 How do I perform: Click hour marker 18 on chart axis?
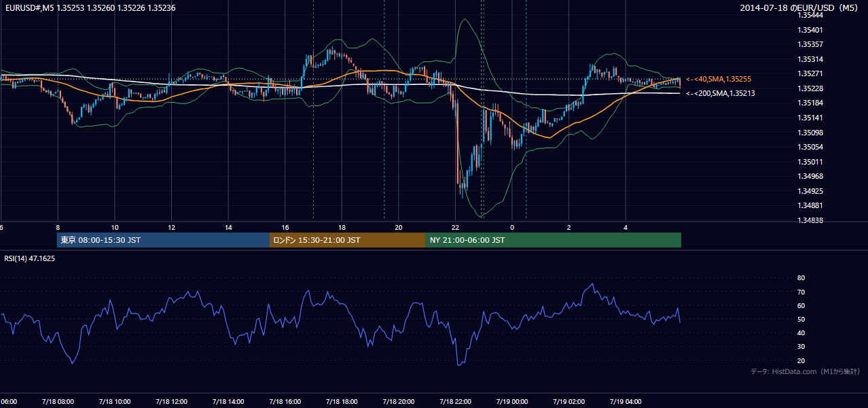point(342,227)
